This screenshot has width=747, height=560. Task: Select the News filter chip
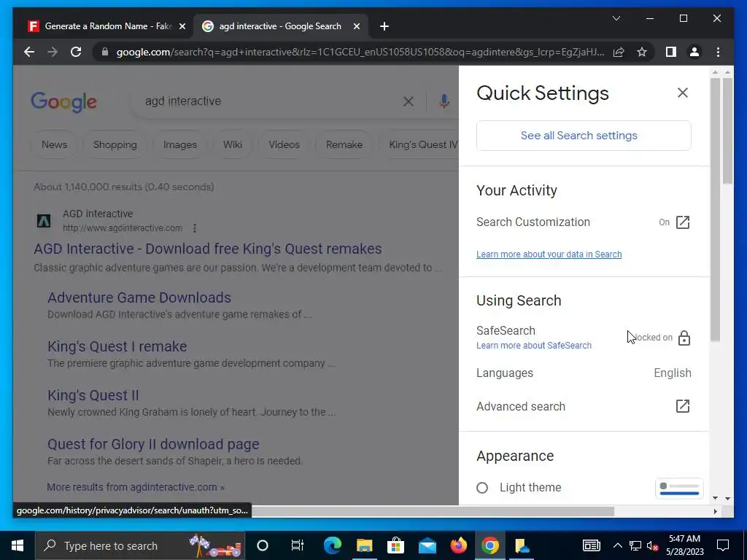pyautogui.click(x=54, y=145)
